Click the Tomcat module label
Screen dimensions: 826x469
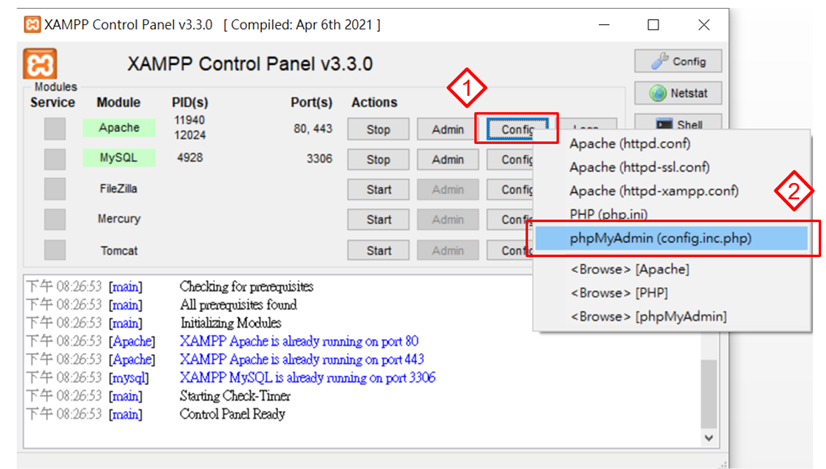tap(119, 250)
